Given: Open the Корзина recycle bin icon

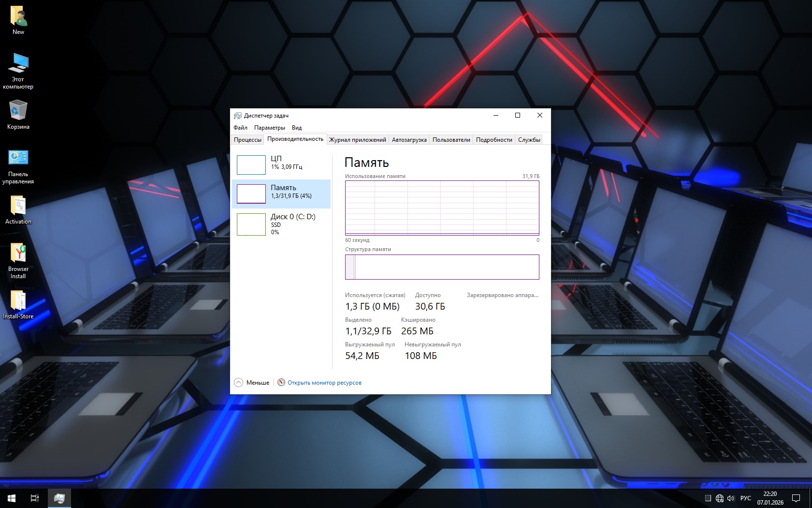Looking at the screenshot, I should (x=18, y=115).
